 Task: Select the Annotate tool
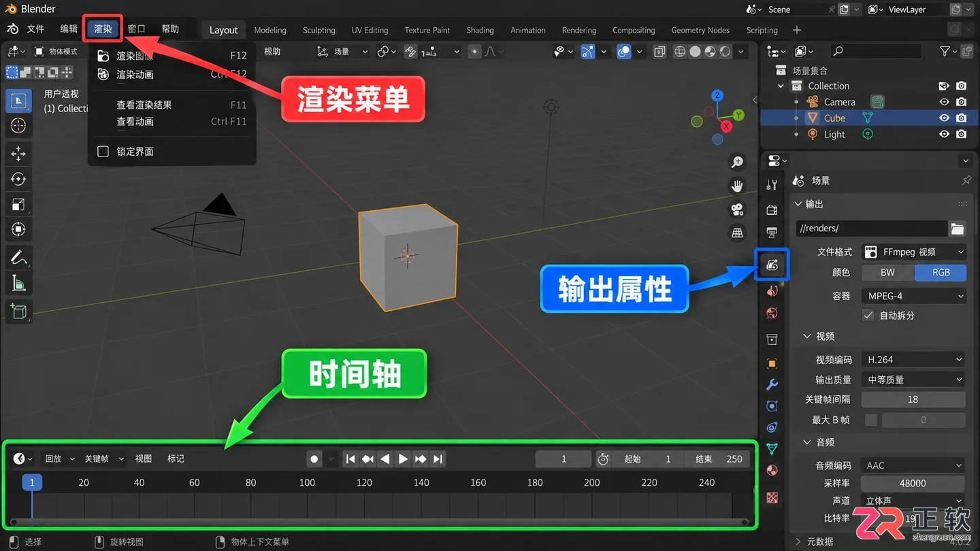click(18, 258)
